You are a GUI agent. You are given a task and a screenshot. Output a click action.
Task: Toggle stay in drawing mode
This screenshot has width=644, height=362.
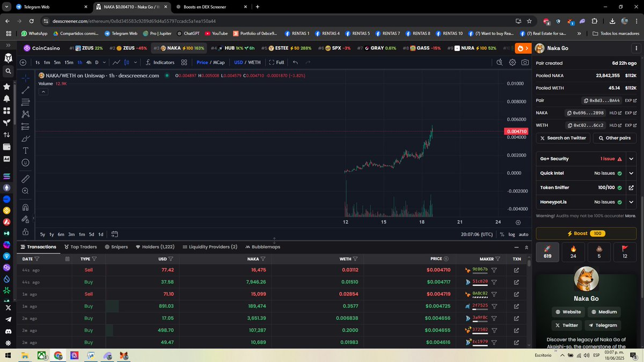coord(25,219)
